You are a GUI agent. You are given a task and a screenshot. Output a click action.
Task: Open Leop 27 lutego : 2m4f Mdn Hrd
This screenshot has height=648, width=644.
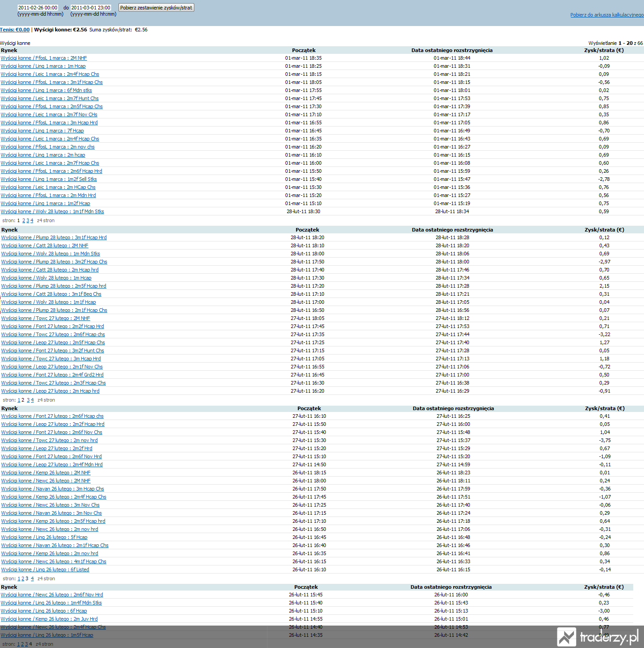(52, 464)
